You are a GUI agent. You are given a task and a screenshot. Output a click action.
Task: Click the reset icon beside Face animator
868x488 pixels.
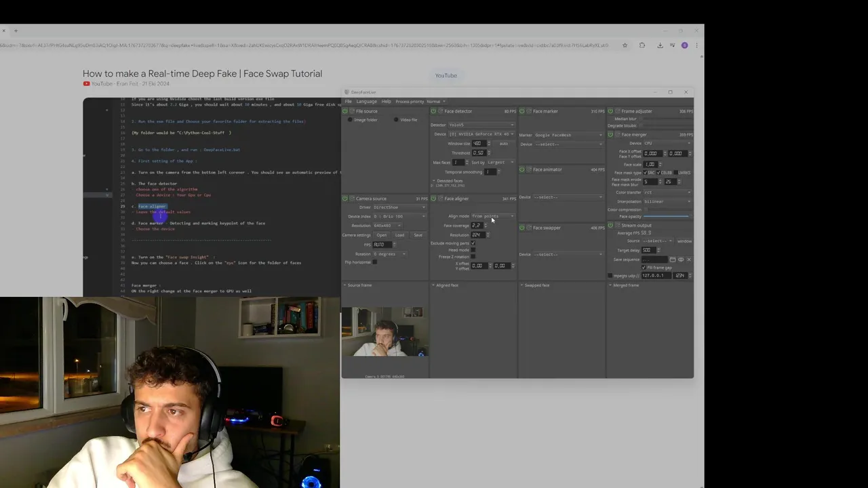pyautogui.click(x=529, y=169)
